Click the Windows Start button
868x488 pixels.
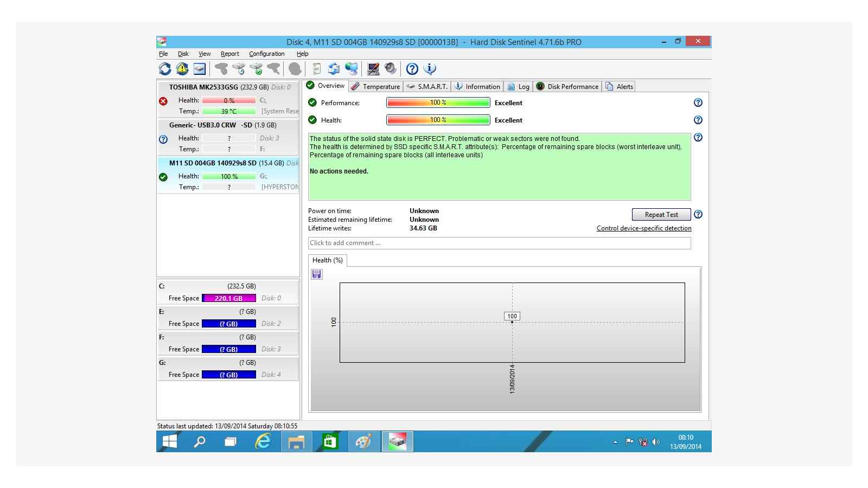170,442
